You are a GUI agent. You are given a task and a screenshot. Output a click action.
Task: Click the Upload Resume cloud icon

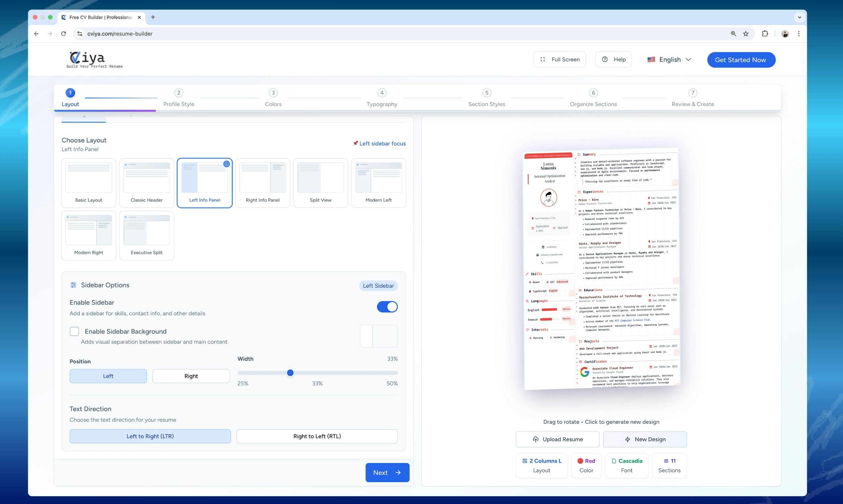536,439
